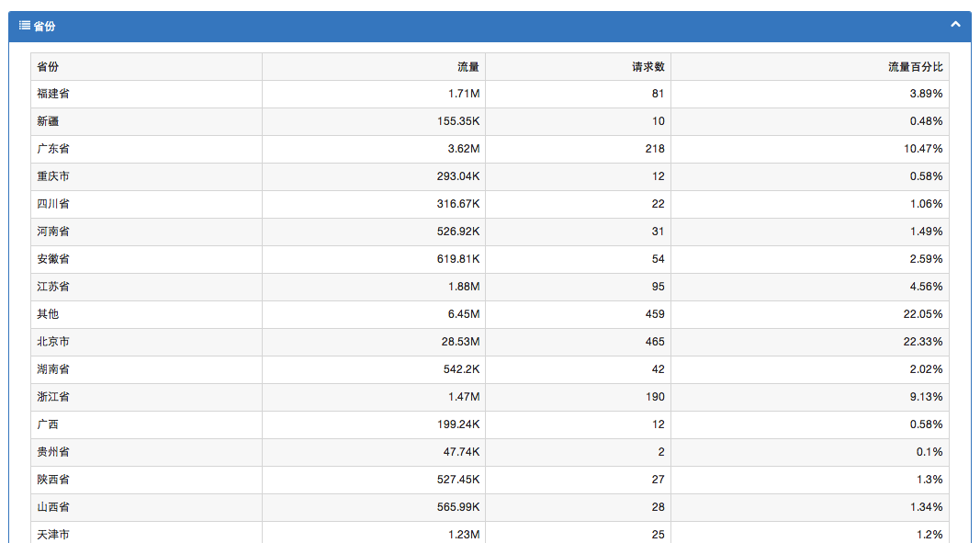The image size is (980, 543).
Task: Click 浙江省 percentage 9.13%
Action: (926, 397)
